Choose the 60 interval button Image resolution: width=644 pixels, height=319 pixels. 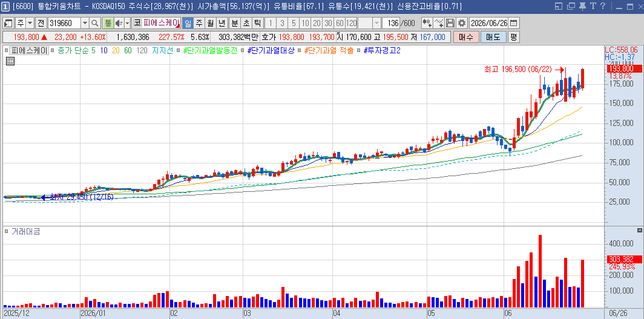(x=340, y=23)
